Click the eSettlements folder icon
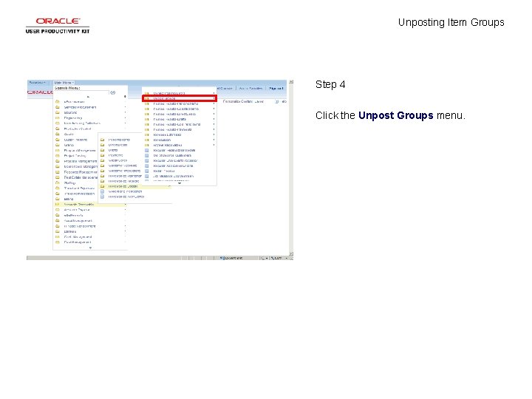The image size is (532, 399). pos(58,215)
